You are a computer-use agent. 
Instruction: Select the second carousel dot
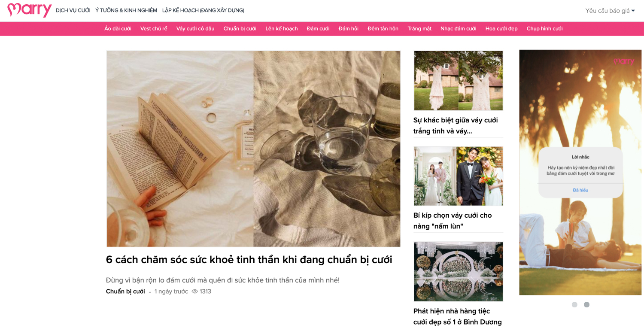tap(586, 304)
